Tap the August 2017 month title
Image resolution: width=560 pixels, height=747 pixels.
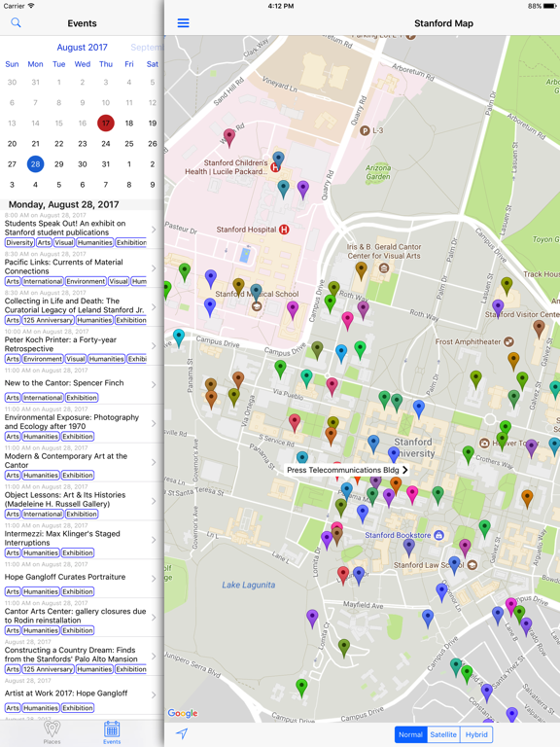[82, 47]
